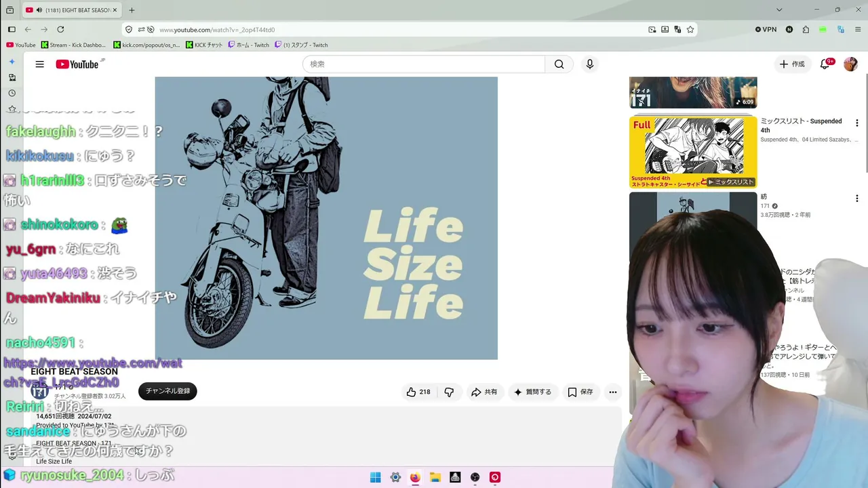Go forward with the browser forward arrow

(44, 30)
